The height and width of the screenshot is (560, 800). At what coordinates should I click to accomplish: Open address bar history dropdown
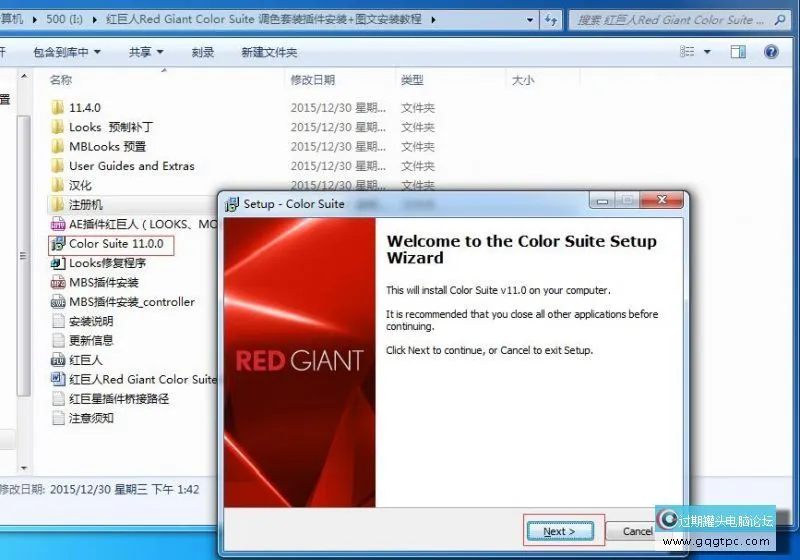530,20
